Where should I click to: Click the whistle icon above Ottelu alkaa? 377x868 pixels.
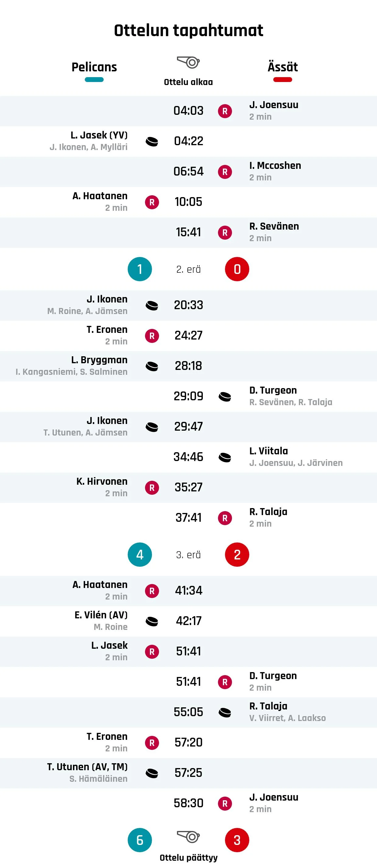point(188,62)
